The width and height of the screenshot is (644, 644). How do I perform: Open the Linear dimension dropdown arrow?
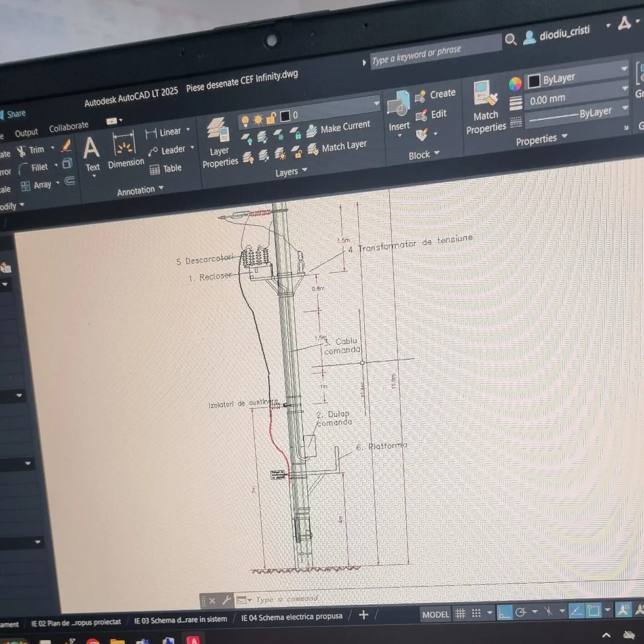coord(188,129)
